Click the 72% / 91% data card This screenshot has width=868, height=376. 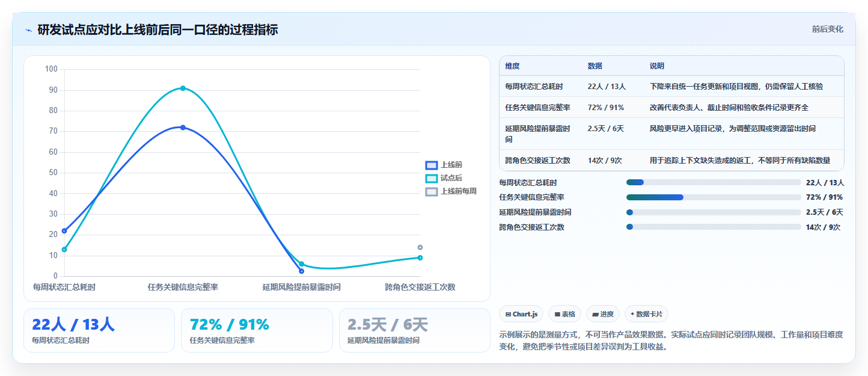click(x=257, y=330)
